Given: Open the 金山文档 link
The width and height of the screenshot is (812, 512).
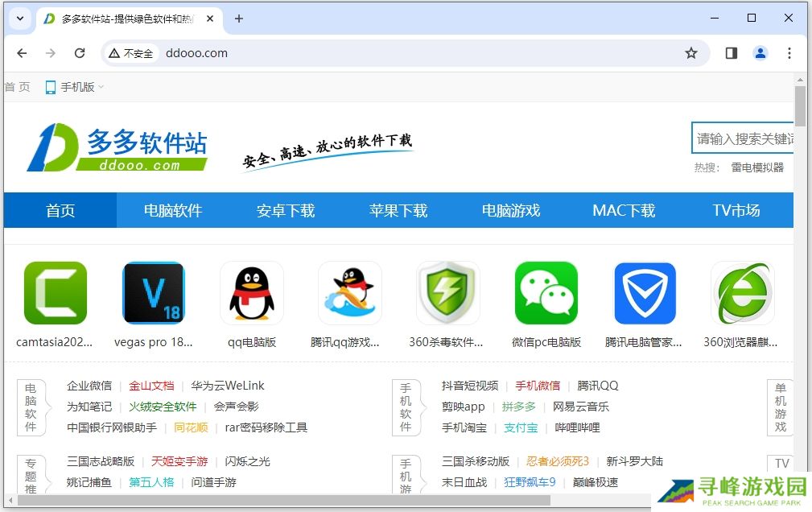Looking at the screenshot, I should (x=151, y=386).
